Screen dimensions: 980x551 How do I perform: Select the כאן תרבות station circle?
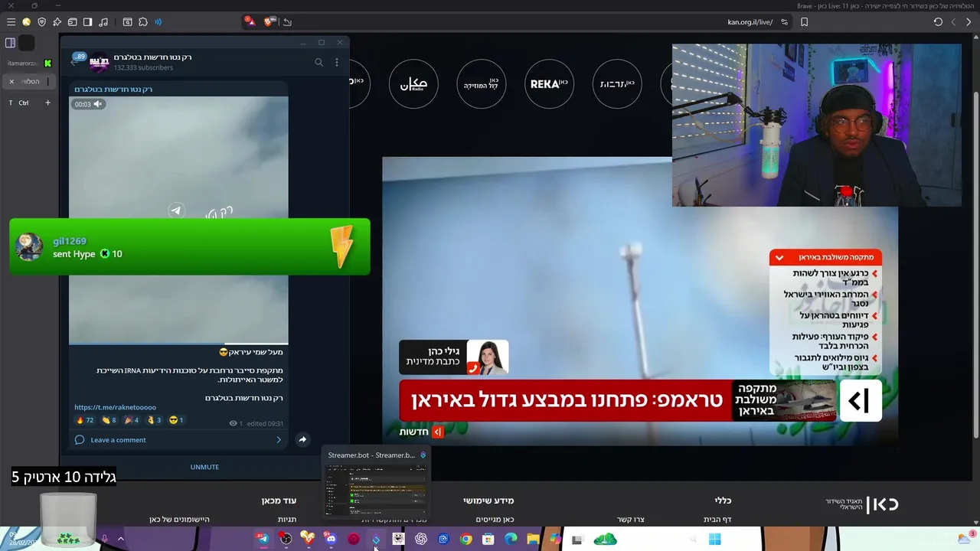click(x=617, y=83)
